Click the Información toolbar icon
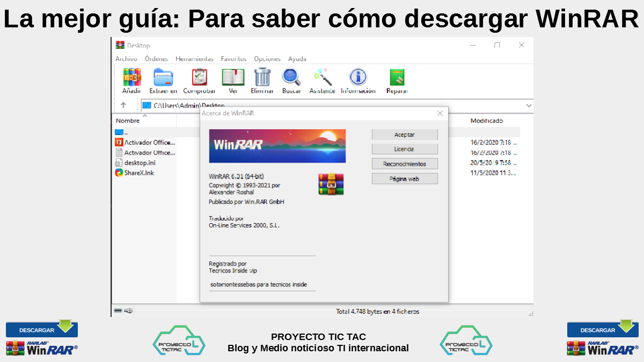Screen dimensions: 644x362 click(x=358, y=78)
